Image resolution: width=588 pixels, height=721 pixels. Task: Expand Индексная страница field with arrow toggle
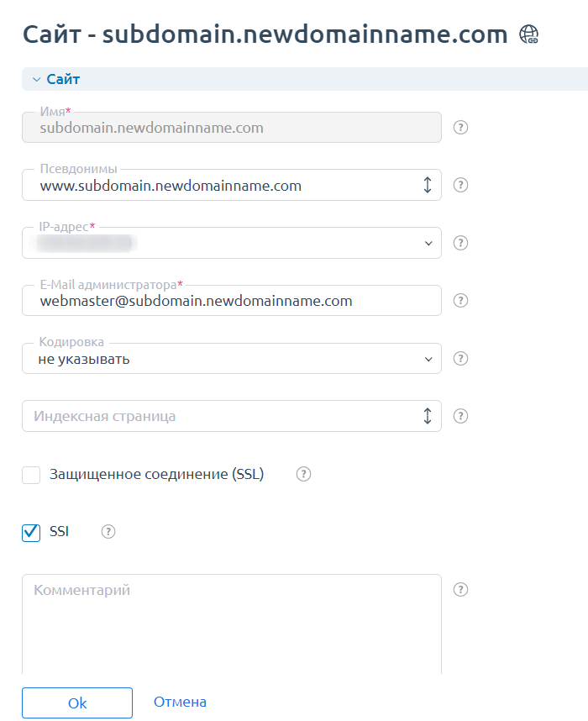(428, 416)
